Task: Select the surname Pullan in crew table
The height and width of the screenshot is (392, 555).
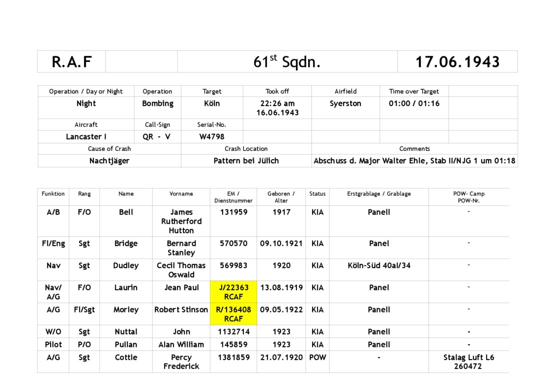Action: click(x=126, y=344)
